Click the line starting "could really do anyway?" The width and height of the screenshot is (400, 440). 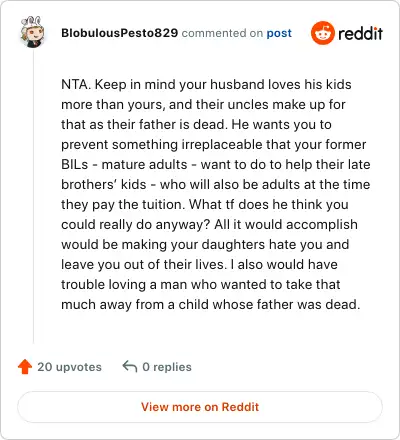click(209, 225)
